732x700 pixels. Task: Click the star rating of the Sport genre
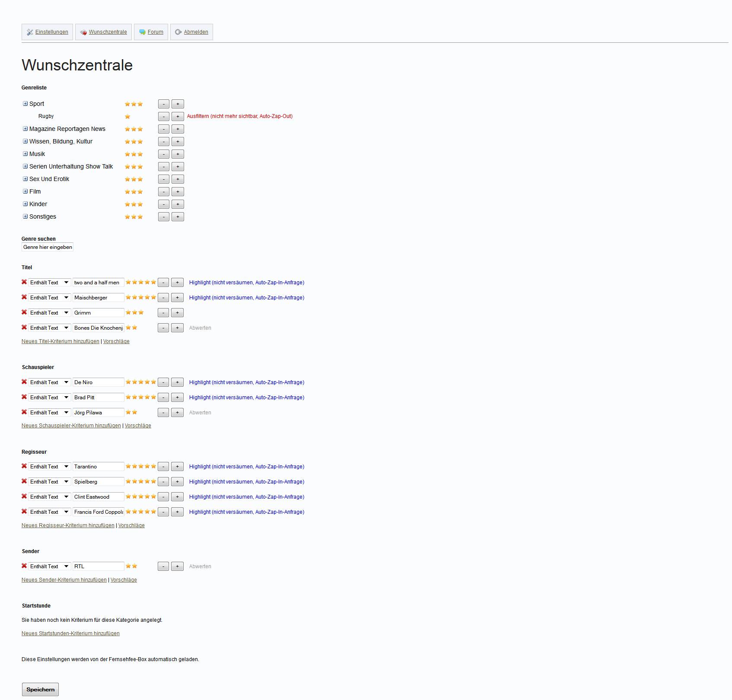click(134, 104)
